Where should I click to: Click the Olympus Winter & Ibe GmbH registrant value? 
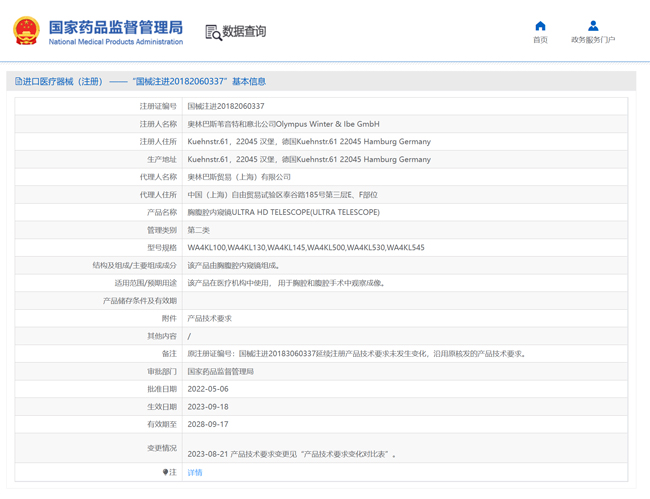coord(283,124)
